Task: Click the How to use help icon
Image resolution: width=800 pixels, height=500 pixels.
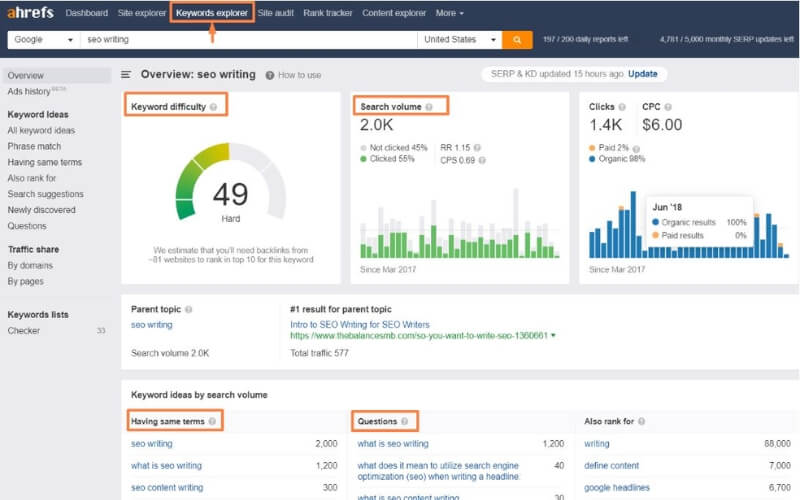Action: pos(270,75)
